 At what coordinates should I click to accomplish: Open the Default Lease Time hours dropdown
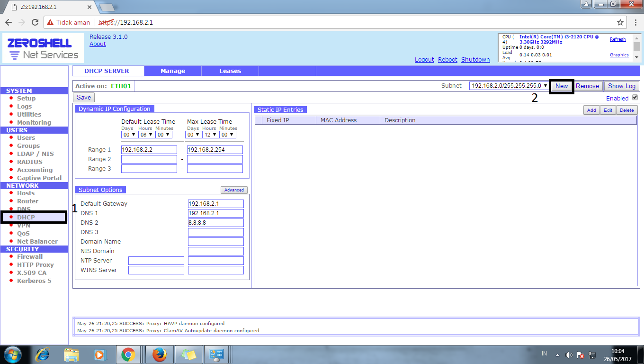[x=145, y=134]
